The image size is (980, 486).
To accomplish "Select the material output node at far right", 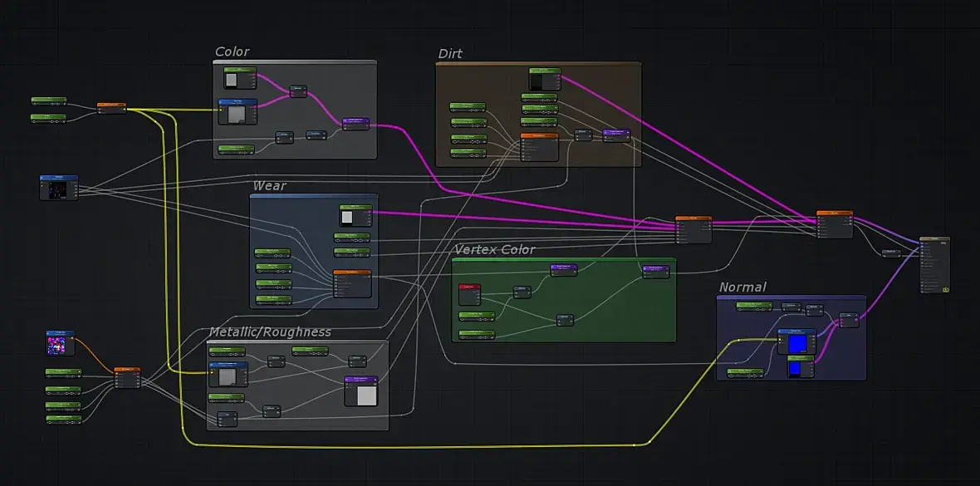I will click(x=935, y=264).
